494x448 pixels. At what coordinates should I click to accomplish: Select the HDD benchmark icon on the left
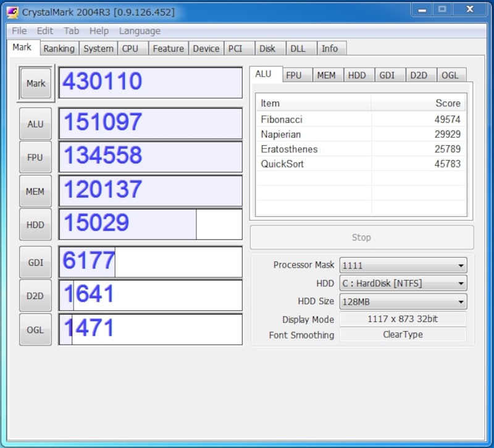[x=35, y=224]
